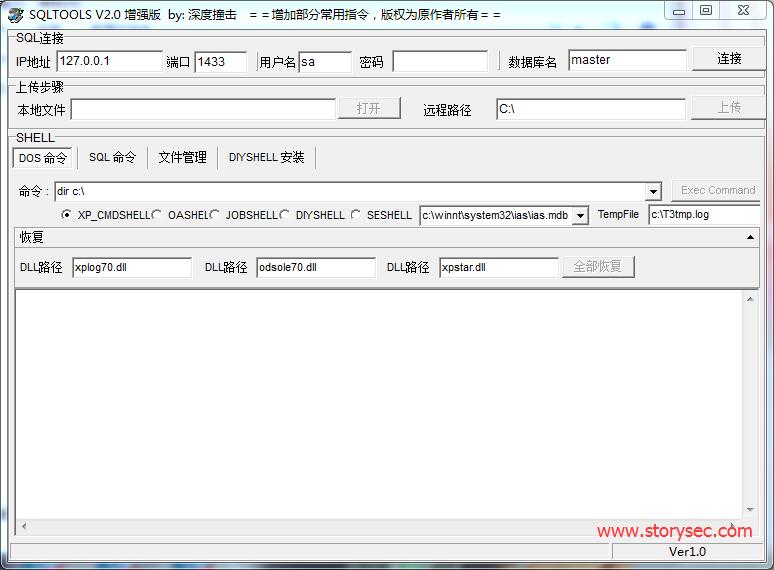The width and height of the screenshot is (774, 570).
Task: Click the TempFile path field
Action: click(x=703, y=214)
